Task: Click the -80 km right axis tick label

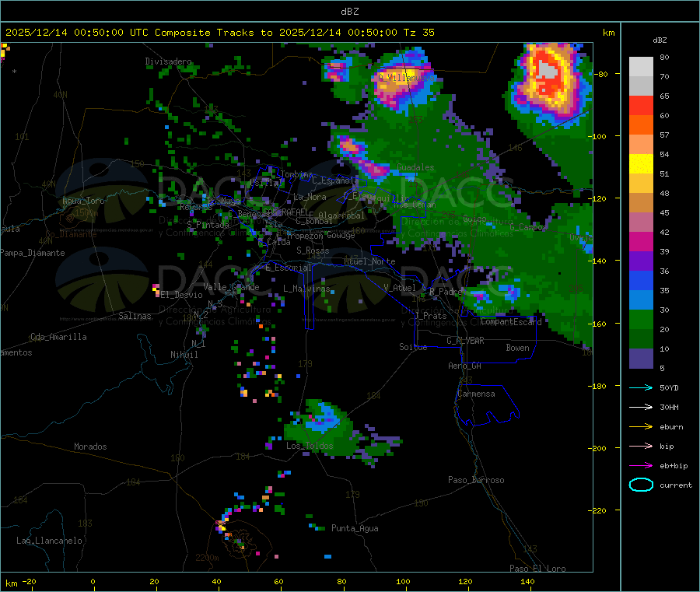Action: click(601, 74)
